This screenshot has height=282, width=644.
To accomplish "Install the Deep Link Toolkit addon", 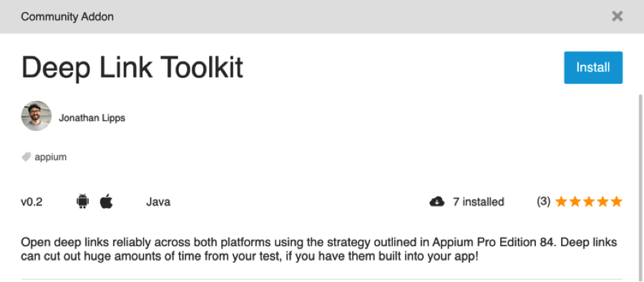I will [x=593, y=67].
